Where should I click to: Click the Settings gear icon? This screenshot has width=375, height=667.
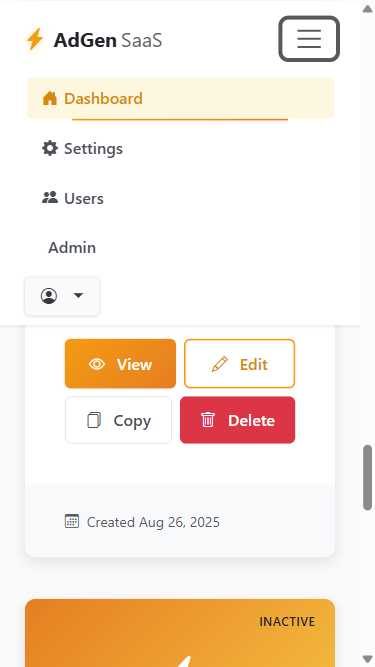click(x=50, y=148)
